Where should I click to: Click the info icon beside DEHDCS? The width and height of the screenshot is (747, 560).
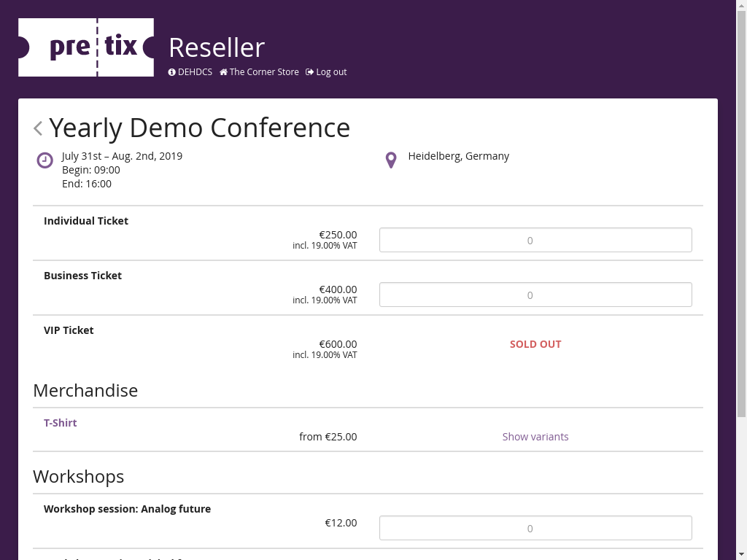point(172,72)
